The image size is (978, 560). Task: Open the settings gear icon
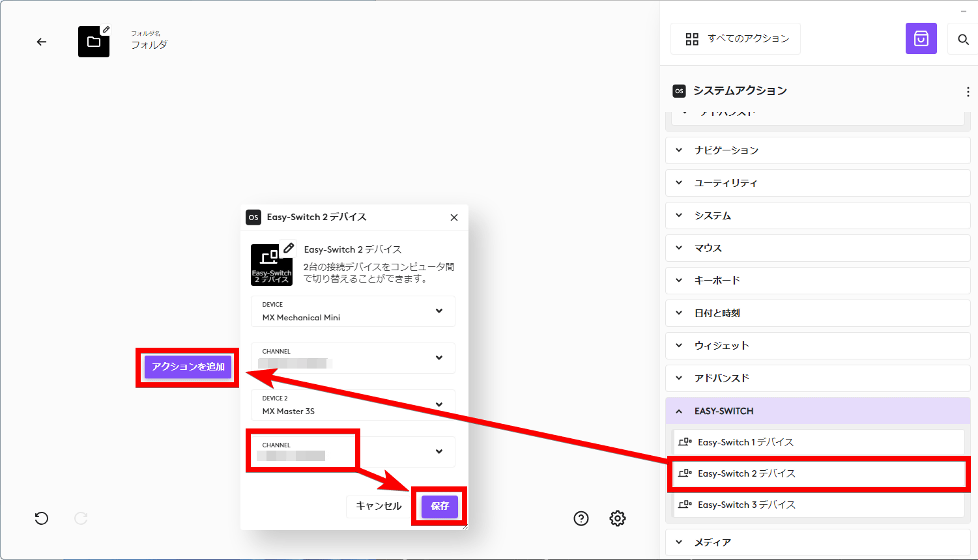pyautogui.click(x=617, y=518)
